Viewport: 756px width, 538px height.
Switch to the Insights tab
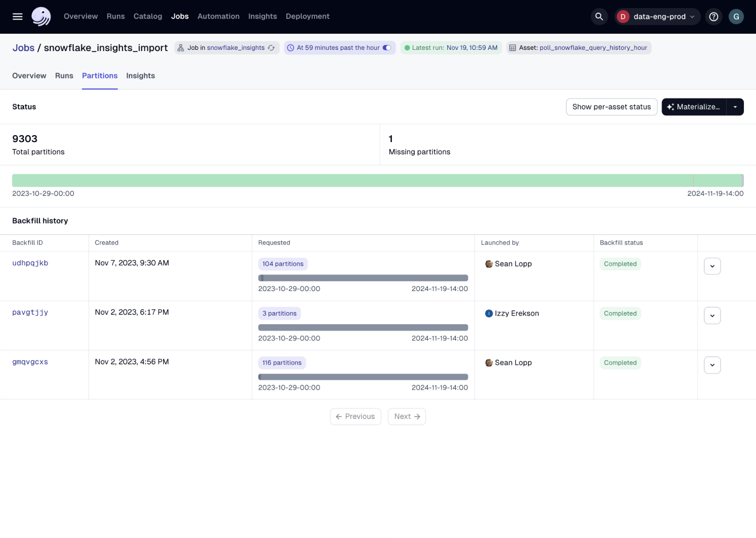coord(140,76)
